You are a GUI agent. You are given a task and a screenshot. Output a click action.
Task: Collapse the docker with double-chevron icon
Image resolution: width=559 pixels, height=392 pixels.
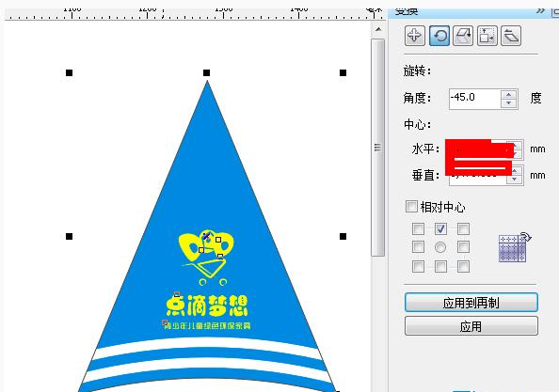pyautogui.click(x=540, y=10)
